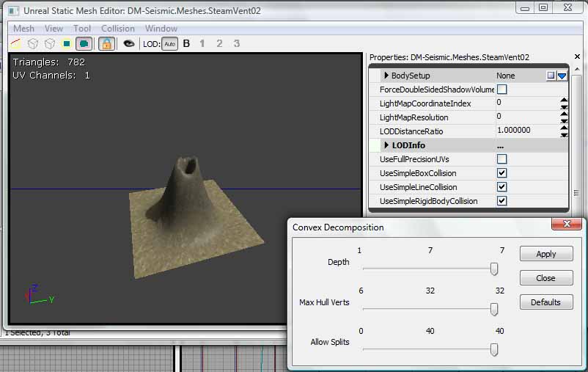Image resolution: width=588 pixels, height=372 pixels.
Task: Open the Mesh menu
Action: coord(24,29)
